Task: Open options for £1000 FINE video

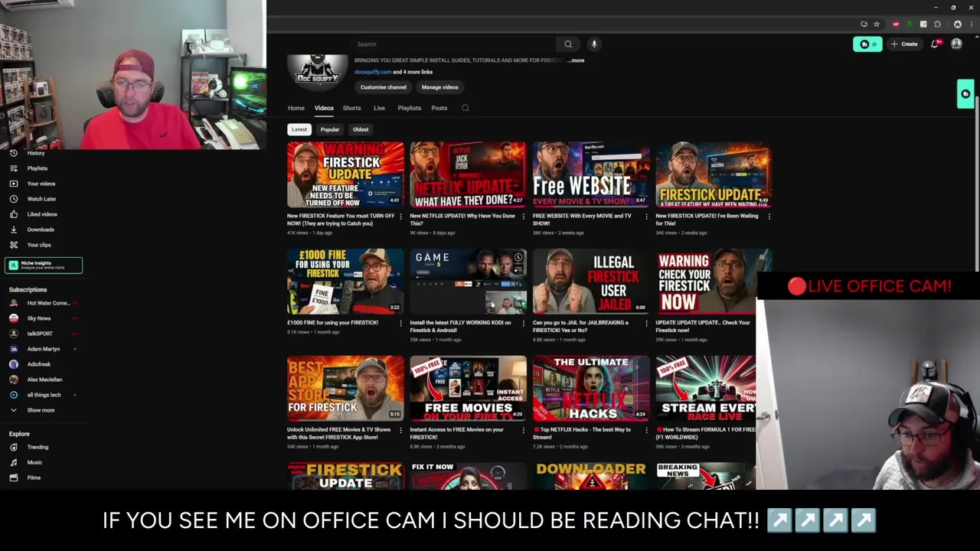Action: [400, 323]
